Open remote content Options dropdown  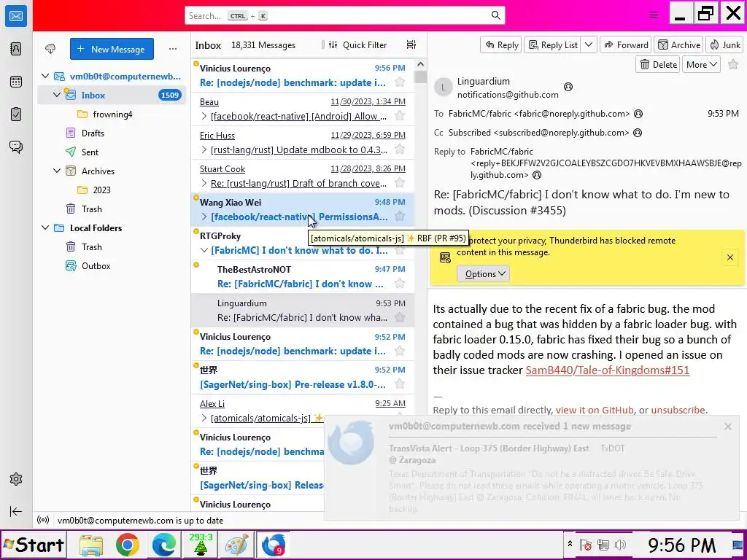click(x=483, y=274)
